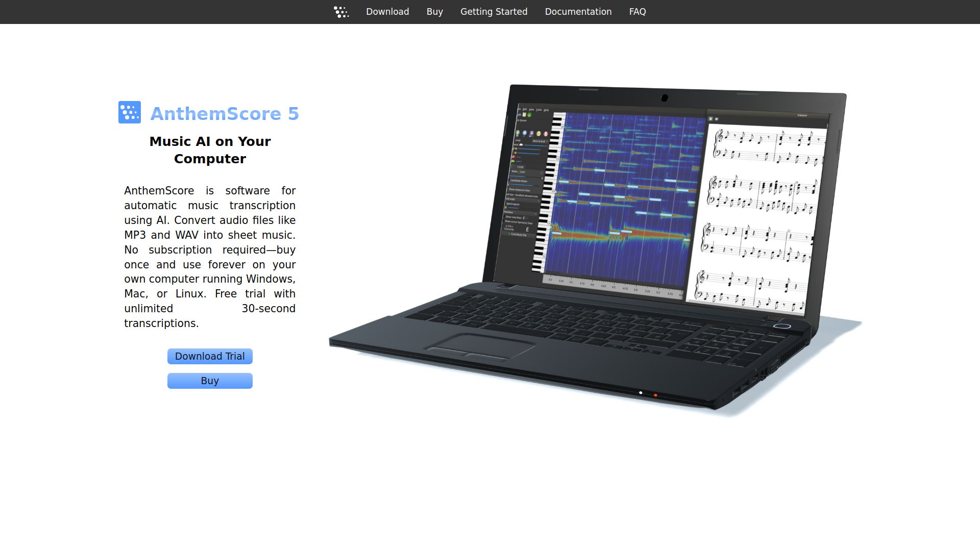Click the orange LED on laptop's front edge
The height and width of the screenshot is (551, 980).
(x=655, y=395)
